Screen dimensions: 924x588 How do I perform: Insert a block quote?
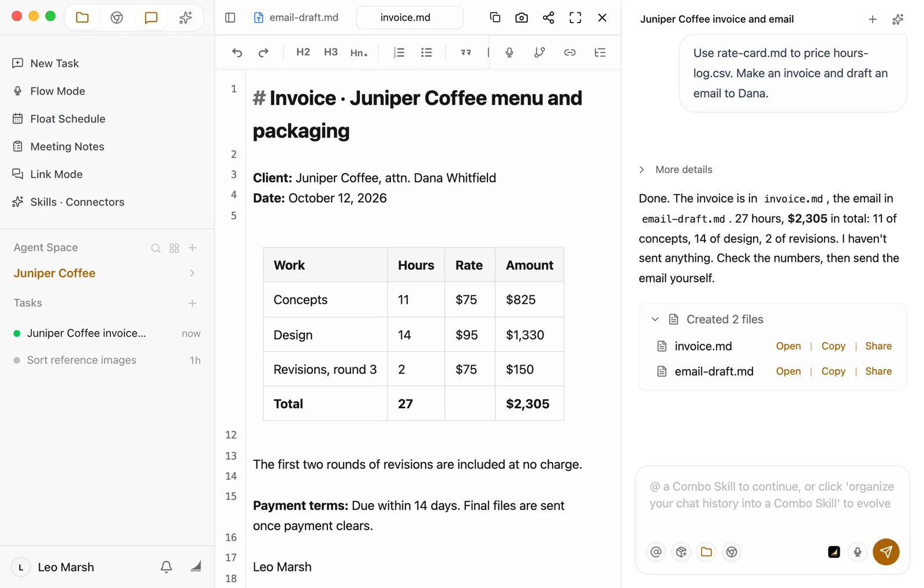(465, 53)
